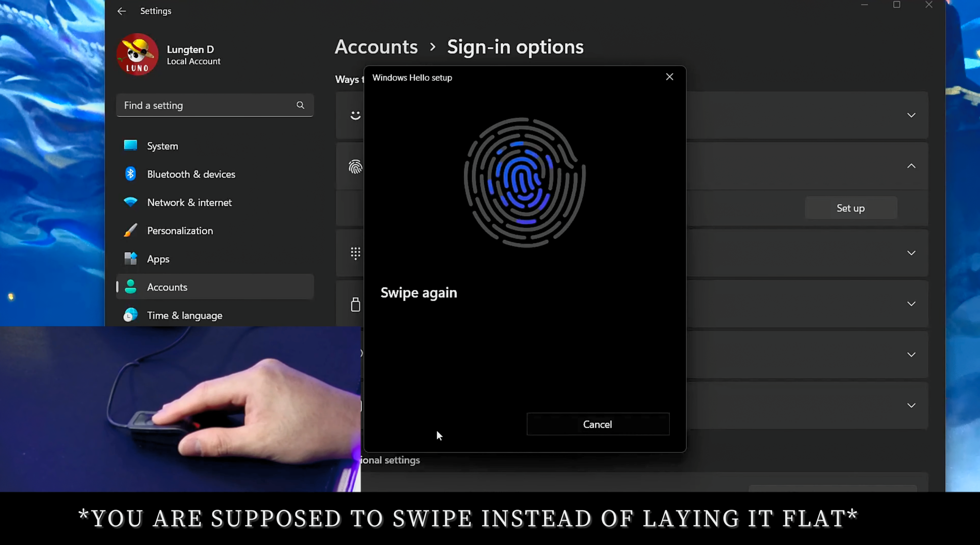Open the System settings category
This screenshot has width=980, height=545.
point(215,146)
